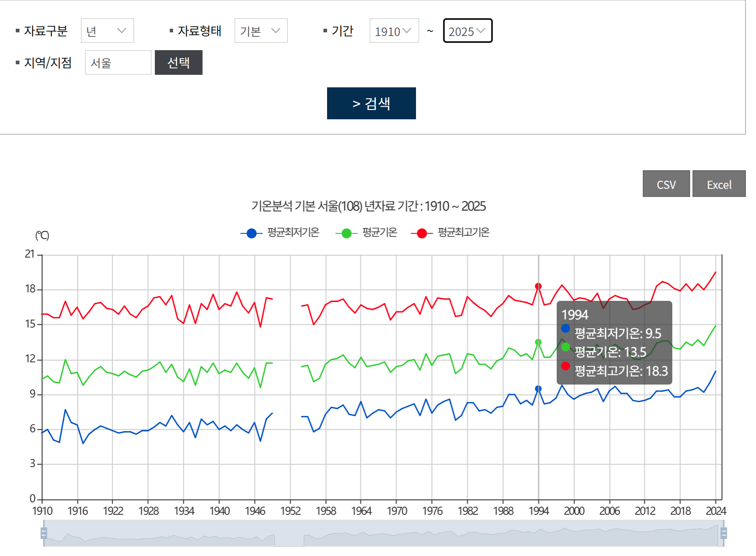756x556 pixels.
Task: Click the 선택 button for region
Action: point(178,63)
